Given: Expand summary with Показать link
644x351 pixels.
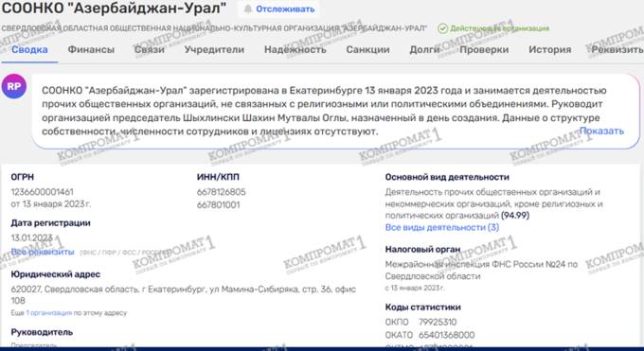Looking at the screenshot, I should 601,131.
